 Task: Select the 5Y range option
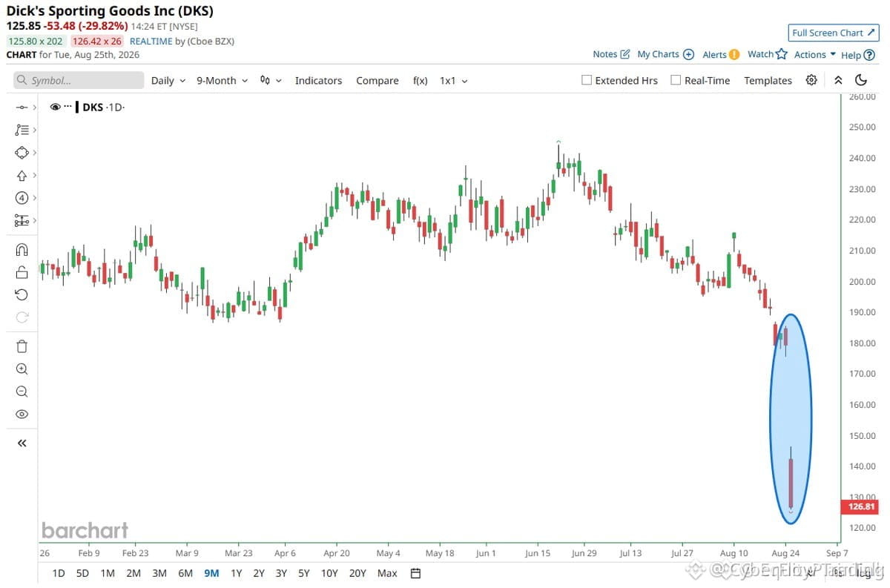coord(304,573)
